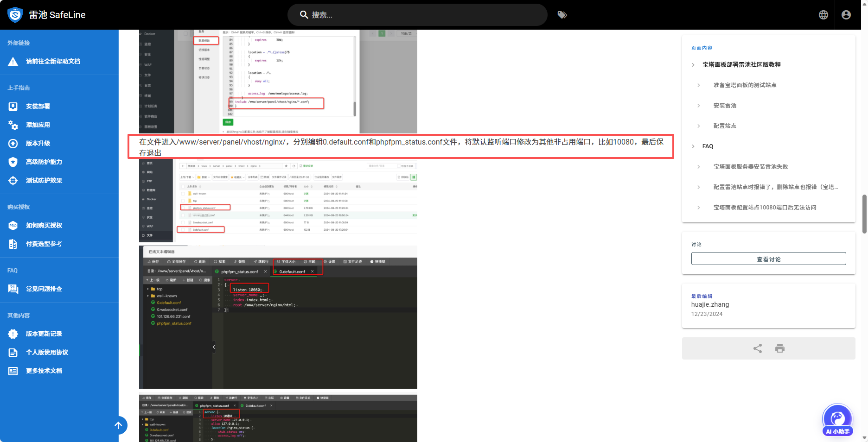
Task: Click the page vertical scrollbar thumb
Action: pyautogui.click(x=864, y=213)
